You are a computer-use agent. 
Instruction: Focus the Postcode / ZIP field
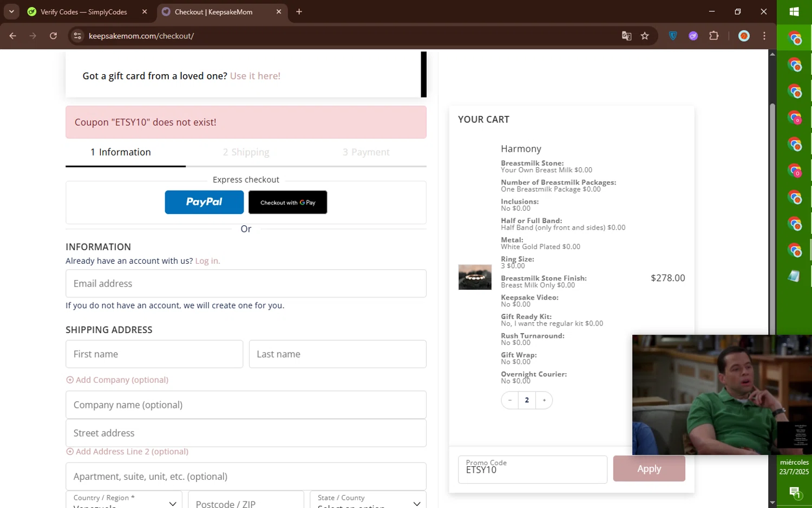[x=246, y=500]
